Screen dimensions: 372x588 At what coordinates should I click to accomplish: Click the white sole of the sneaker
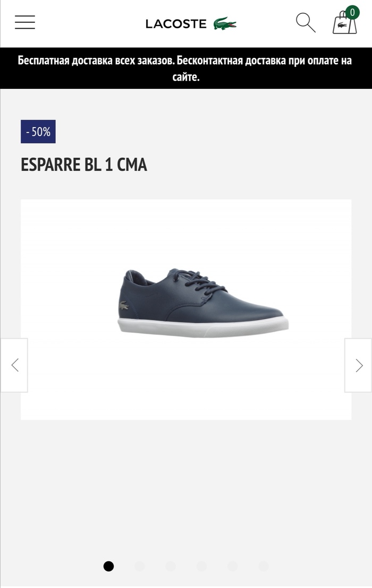point(203,327)
